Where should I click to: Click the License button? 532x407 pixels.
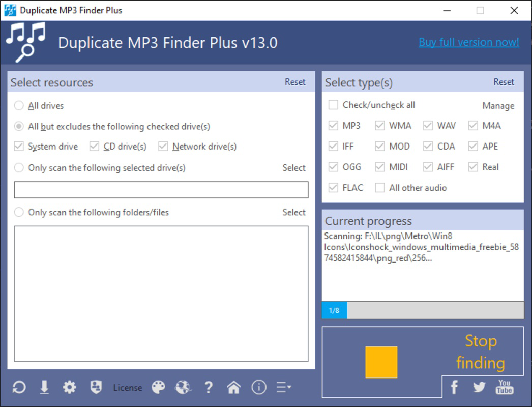point(128,387)
